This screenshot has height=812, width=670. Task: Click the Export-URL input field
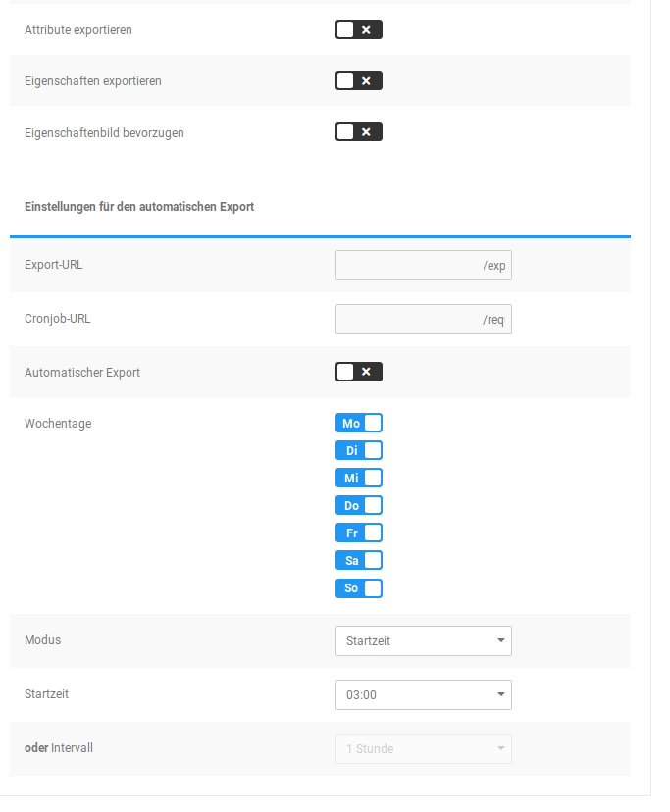tap(423, 266)
